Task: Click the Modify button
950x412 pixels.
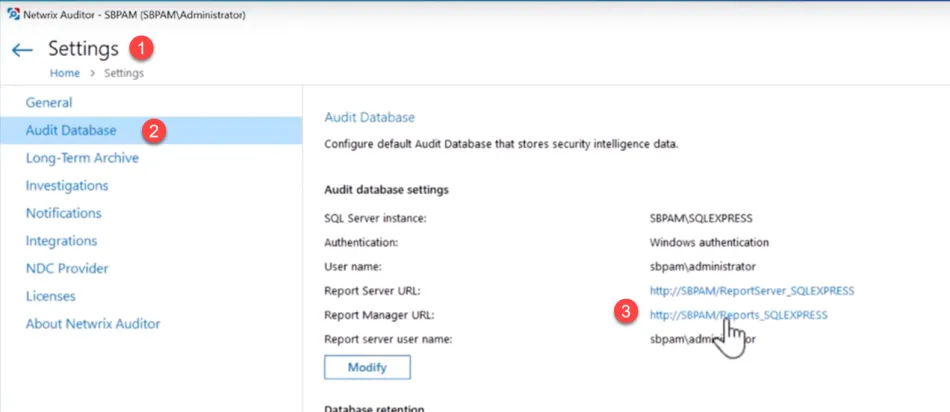Action: 367,367
